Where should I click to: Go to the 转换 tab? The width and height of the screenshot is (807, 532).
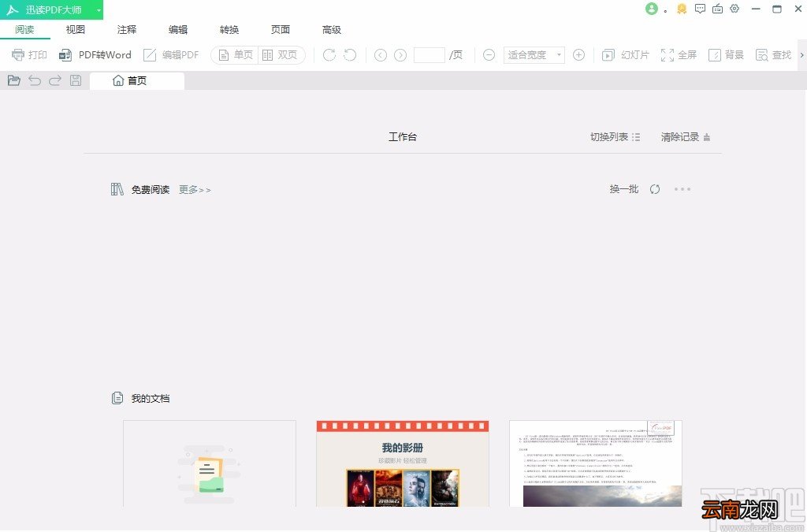tap(229, 29)
